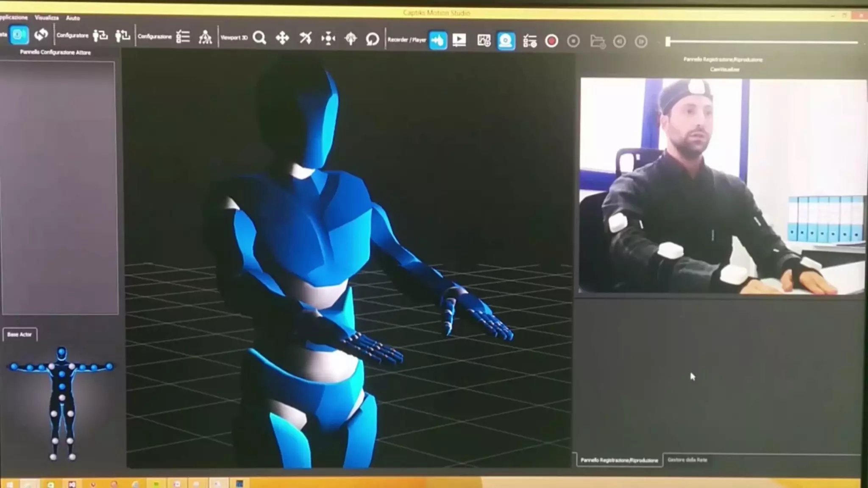Open the recording settings checklist icon

(529, 41)
